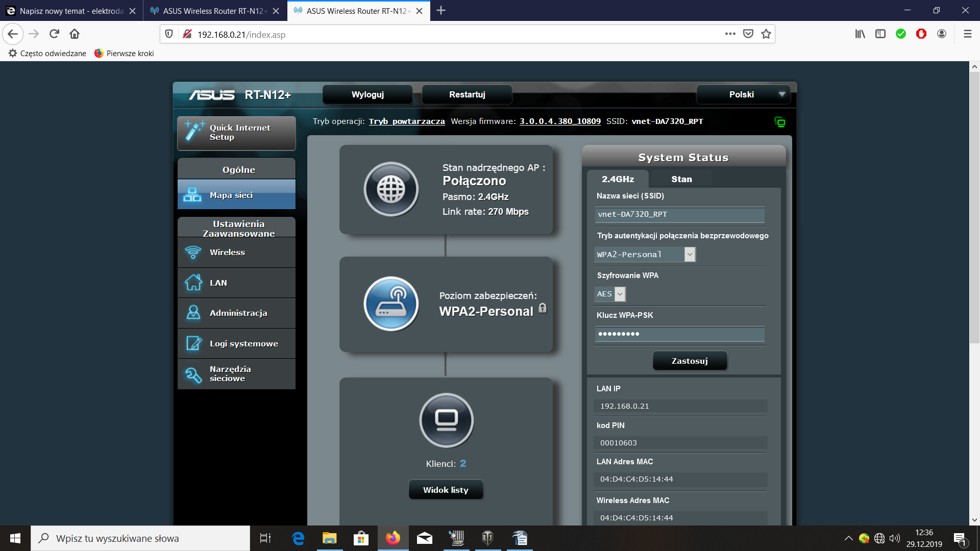
Task: Click the Klucz WPA-PSK password field
Action: (x=679, y=334)
